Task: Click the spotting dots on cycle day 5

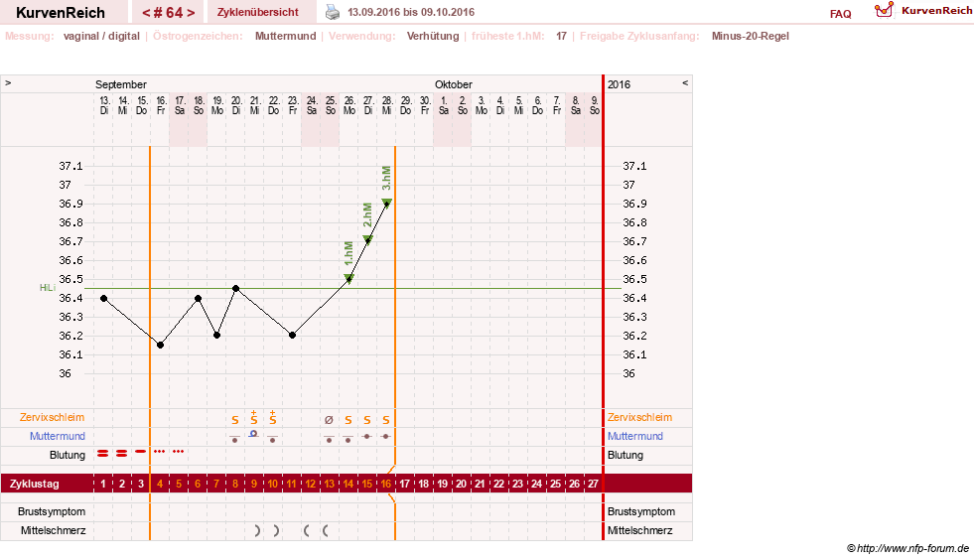Action: tap(179, 451)
